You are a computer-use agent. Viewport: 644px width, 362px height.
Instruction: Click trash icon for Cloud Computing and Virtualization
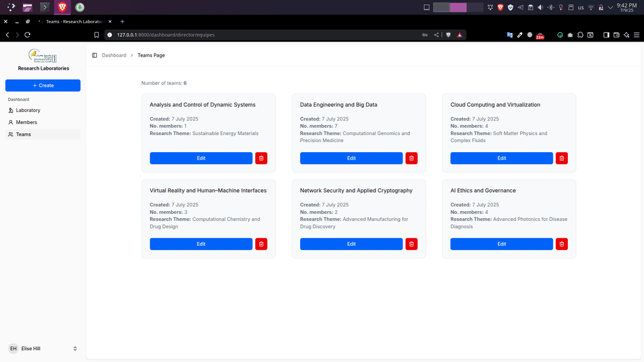point(562,158)
